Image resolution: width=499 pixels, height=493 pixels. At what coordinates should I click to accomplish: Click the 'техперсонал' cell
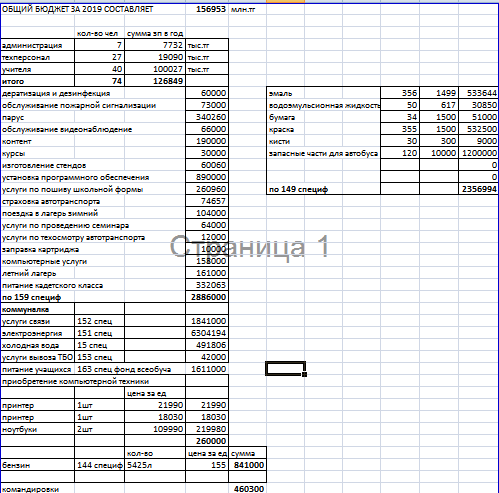tap(38, 57)
